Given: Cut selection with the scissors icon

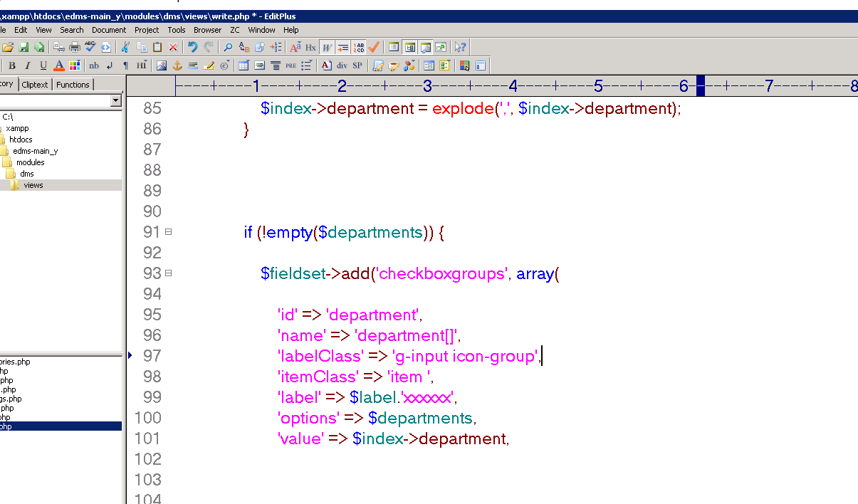Looking at the screenshot, I should tap(125, 47).
